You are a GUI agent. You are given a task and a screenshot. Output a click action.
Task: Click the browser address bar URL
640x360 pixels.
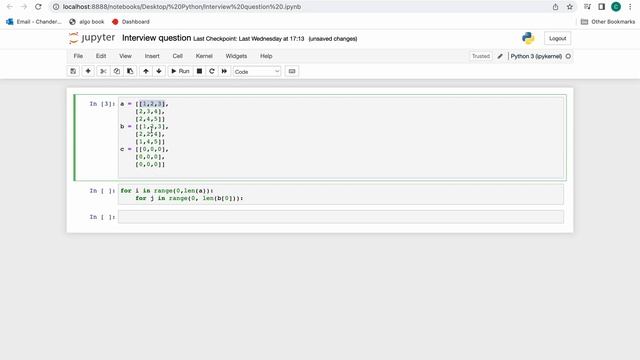182,7
